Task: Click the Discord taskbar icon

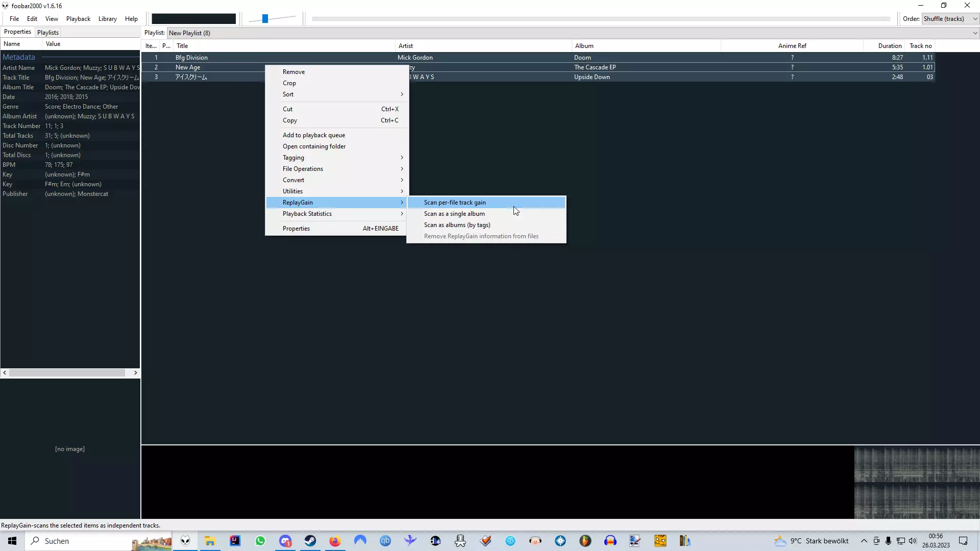Action: click(285, 541)
